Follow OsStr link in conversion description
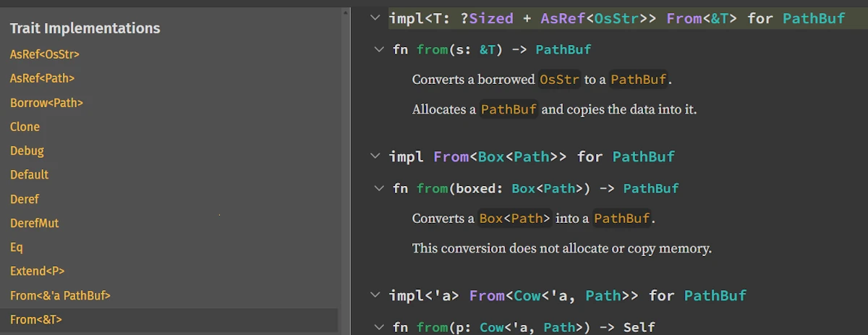The height and width of the screenshot is (335, 868). tap(559, 80)
